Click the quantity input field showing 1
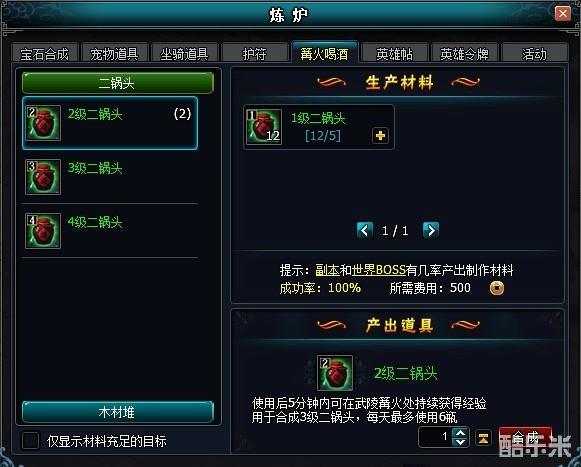581x467 pixels. 436,437
